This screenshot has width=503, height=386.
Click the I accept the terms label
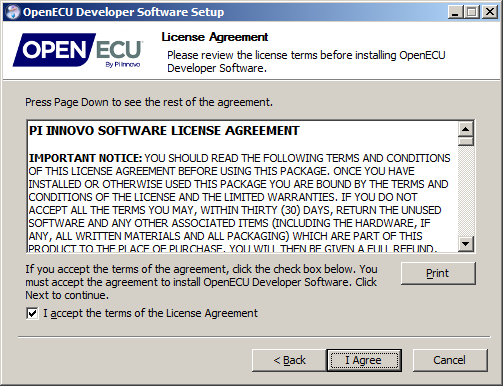pos(150,313)
